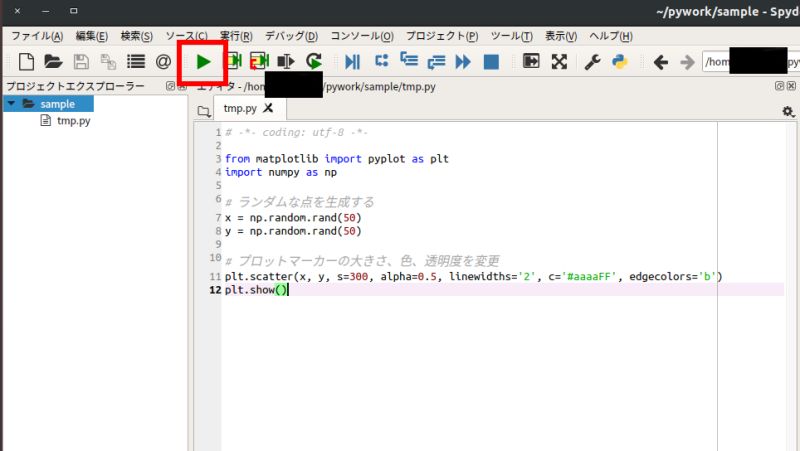Close the editor pane
Screen dimensions: 800x451
[x=791, y=86]
